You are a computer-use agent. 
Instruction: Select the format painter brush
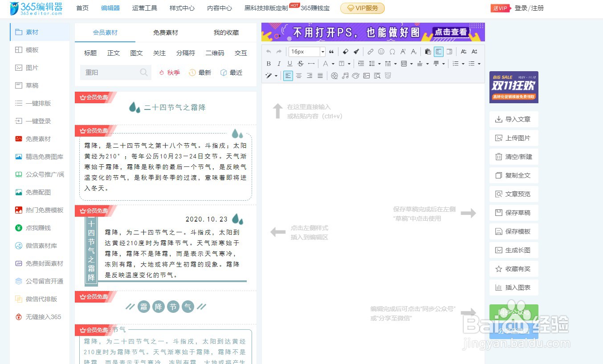pos(356,52)
